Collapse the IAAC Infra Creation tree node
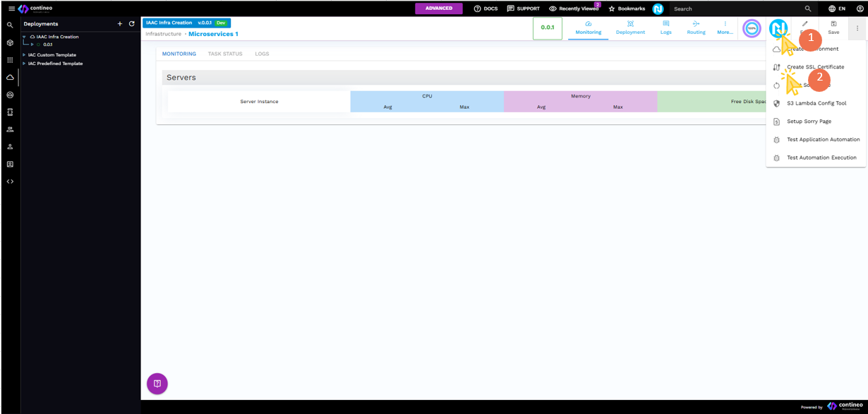Image resolution: width=868 pixels, height=414 pixels. point(24,37)
